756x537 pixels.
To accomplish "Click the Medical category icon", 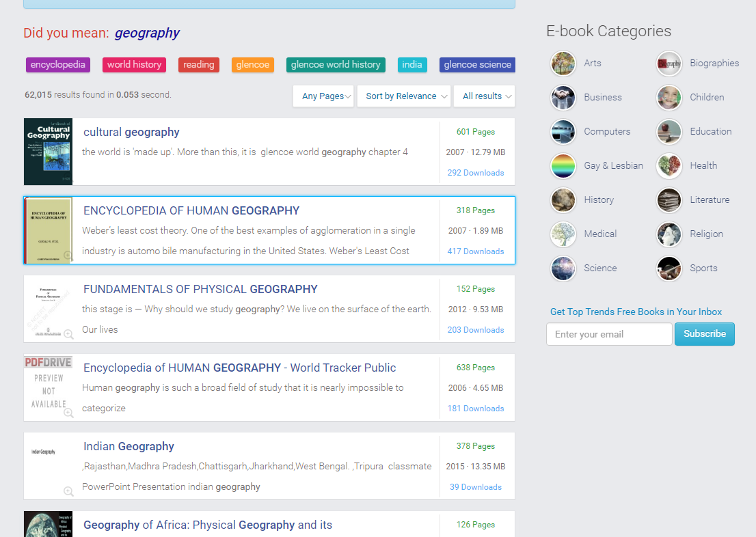I will point(563,234).
